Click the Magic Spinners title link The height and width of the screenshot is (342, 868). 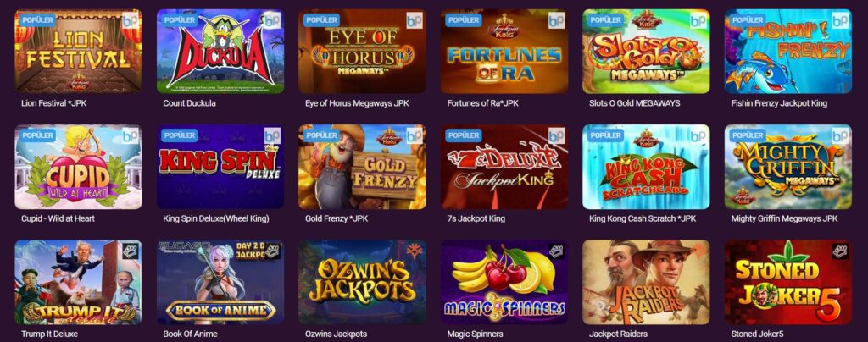[475, 334]
